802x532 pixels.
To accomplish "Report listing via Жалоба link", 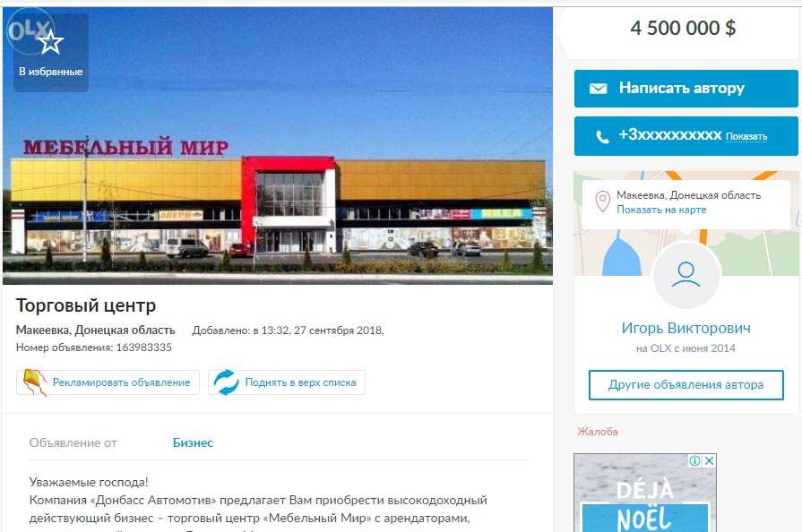I will 598,432.
